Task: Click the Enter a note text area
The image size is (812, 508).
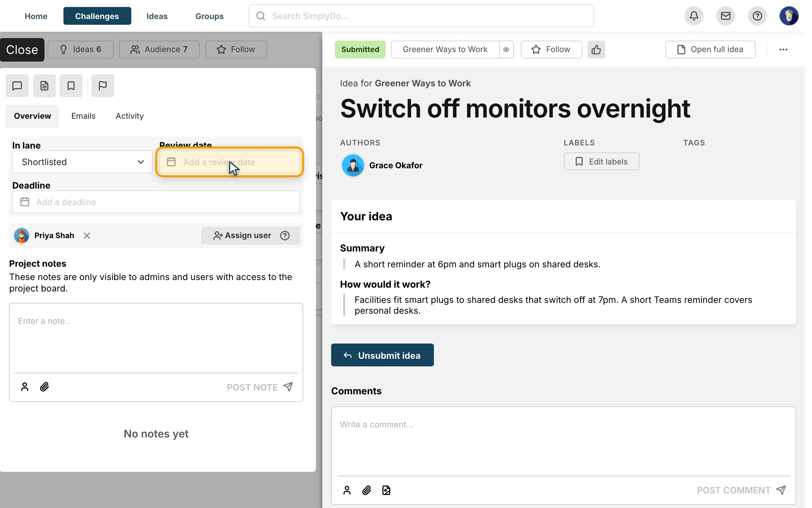Action: point(156,339)
